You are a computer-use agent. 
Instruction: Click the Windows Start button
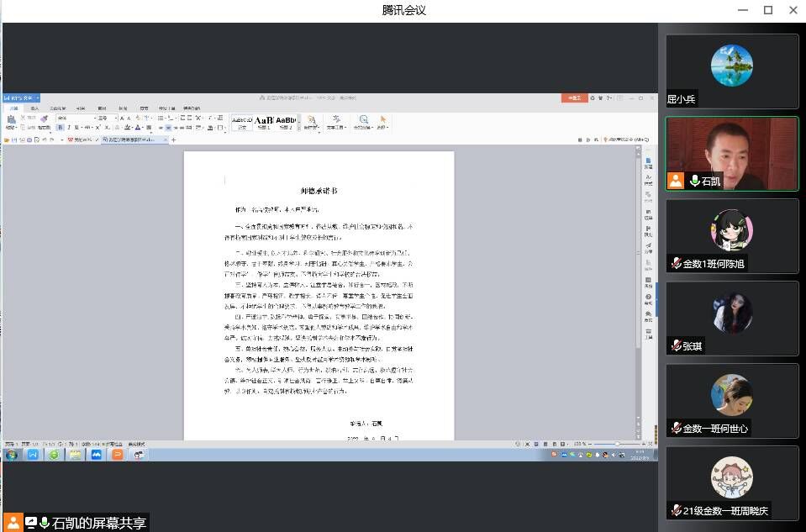pyautogui.click(x=13, y=455)
